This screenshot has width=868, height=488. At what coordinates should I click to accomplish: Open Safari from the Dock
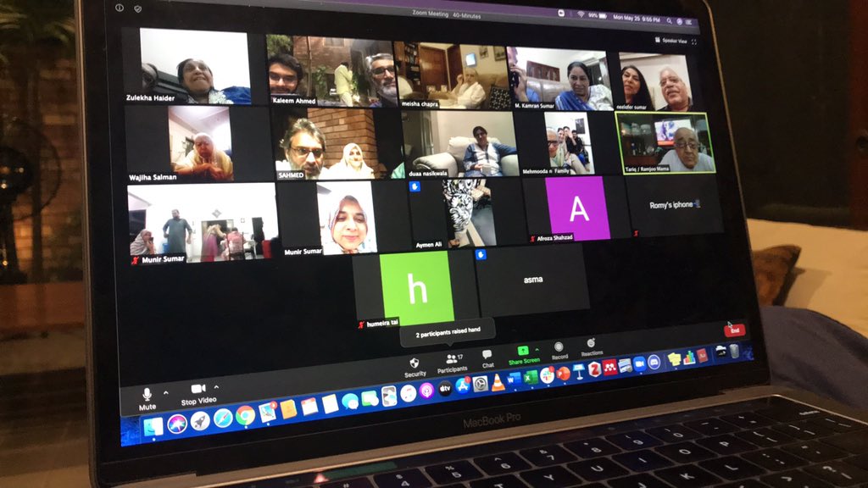coord(223,419)
